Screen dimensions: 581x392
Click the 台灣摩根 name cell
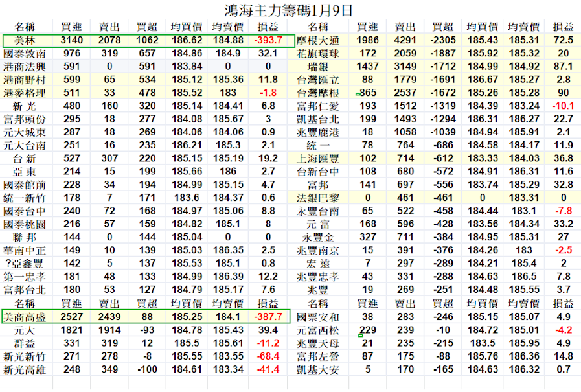point(318,93)
